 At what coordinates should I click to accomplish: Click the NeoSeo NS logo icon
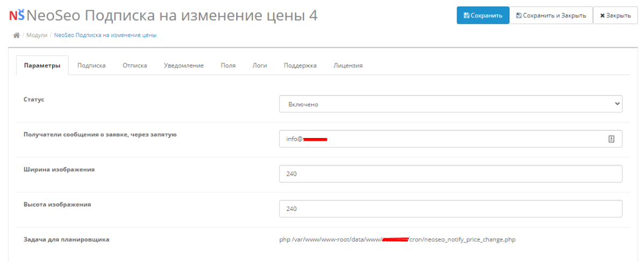click(17, 16)
